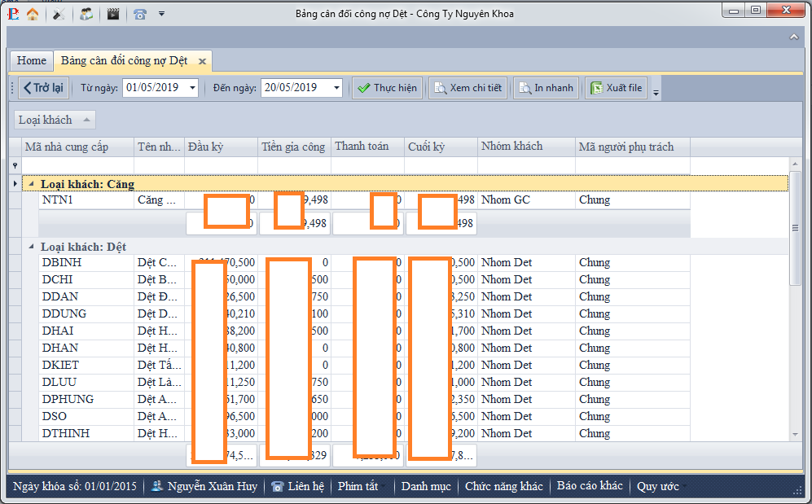Go back with Trở lại button
Viewport: 812px width, 504px height.
[43, 88]
